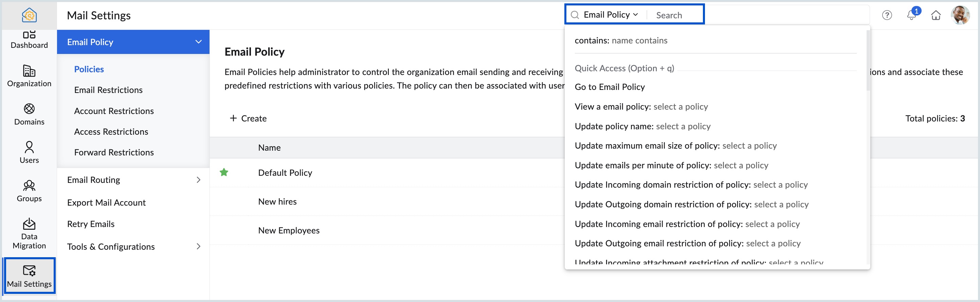This screenshot has height=302, width=980.
Task: Select Forward Restrictions in the submenu
Action: pos(114,152)
